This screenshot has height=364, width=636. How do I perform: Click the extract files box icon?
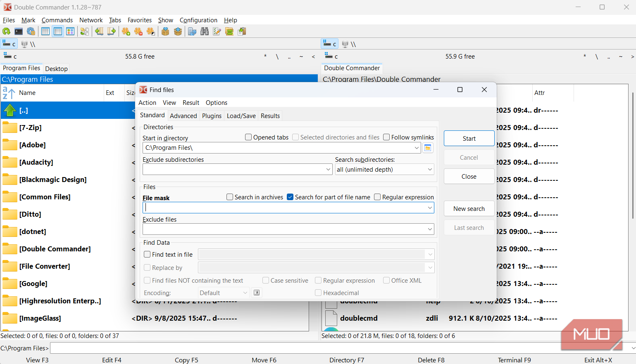tap(178, 31)
